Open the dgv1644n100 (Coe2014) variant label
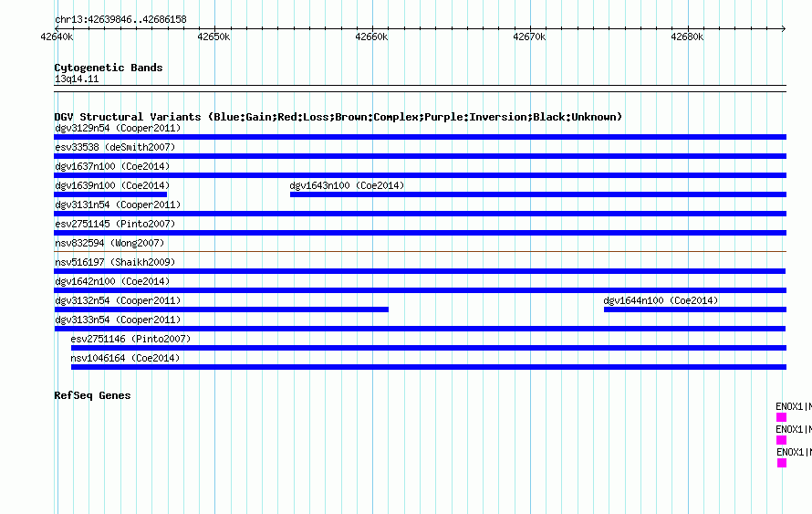 pyautogui.click(x=661, y=300)
